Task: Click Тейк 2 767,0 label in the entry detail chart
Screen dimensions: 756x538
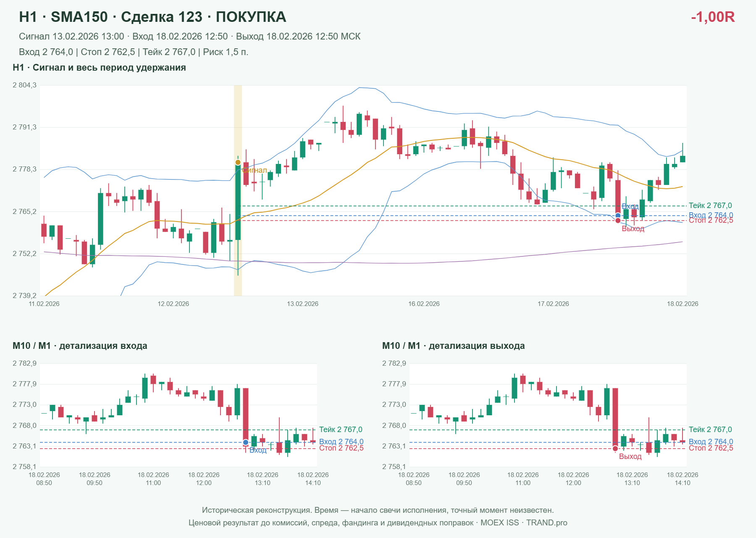Action: (x=341, y=430)
